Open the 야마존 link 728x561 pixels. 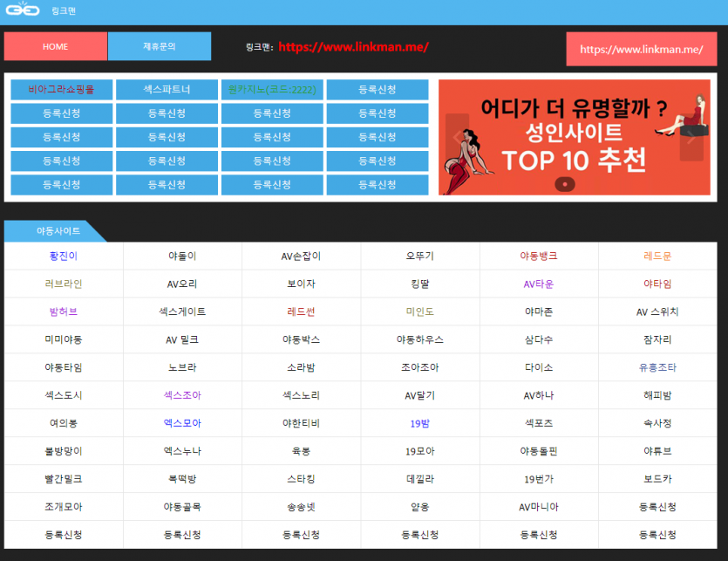tap(539, 311)
